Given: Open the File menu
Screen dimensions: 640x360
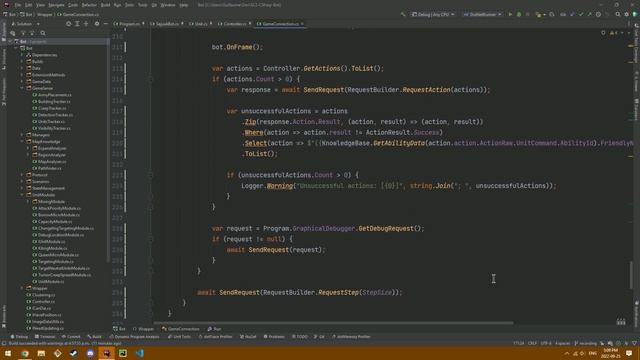Looking at the screenshot, I should point(18,5).
